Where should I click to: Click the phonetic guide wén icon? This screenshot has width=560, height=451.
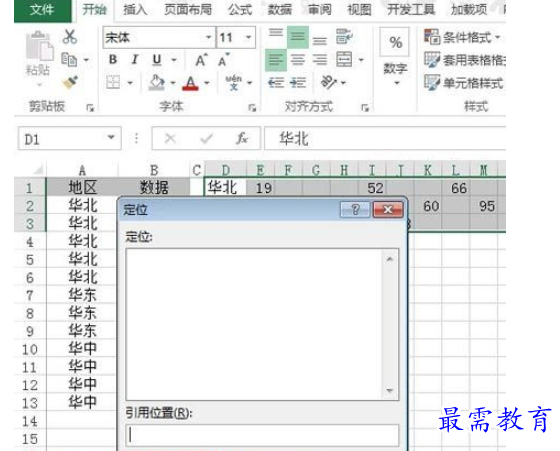tap(234, 82)
